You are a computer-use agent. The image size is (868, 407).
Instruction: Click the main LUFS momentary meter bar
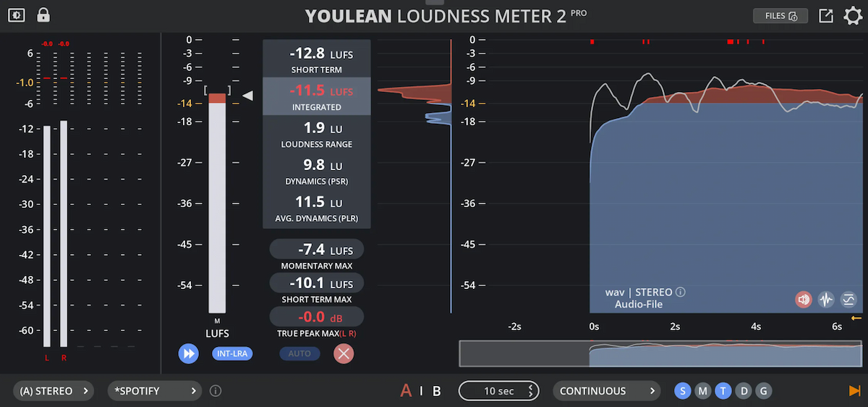(x=217, y=203)
